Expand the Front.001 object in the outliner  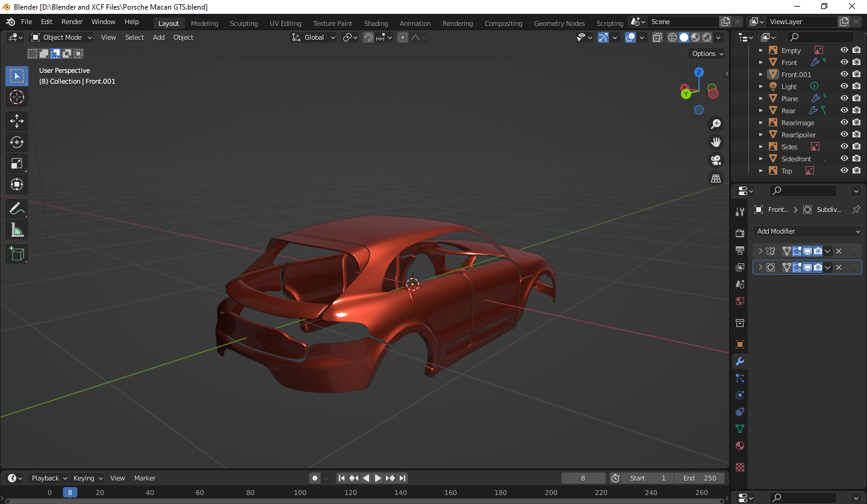pos(761,75)
